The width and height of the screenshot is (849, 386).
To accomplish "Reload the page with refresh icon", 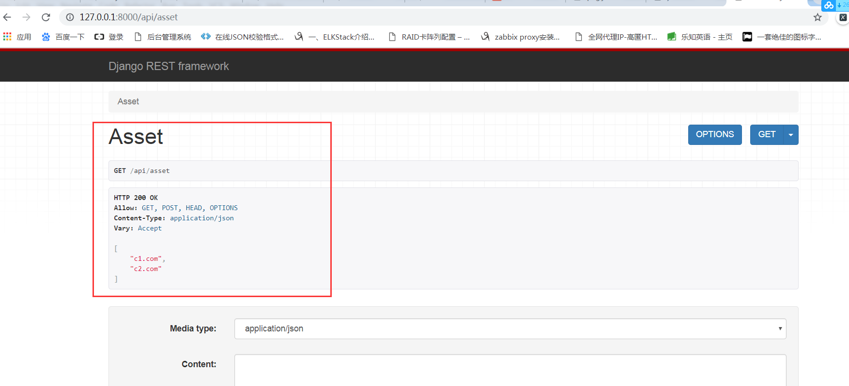I will [x=45, y=17].
